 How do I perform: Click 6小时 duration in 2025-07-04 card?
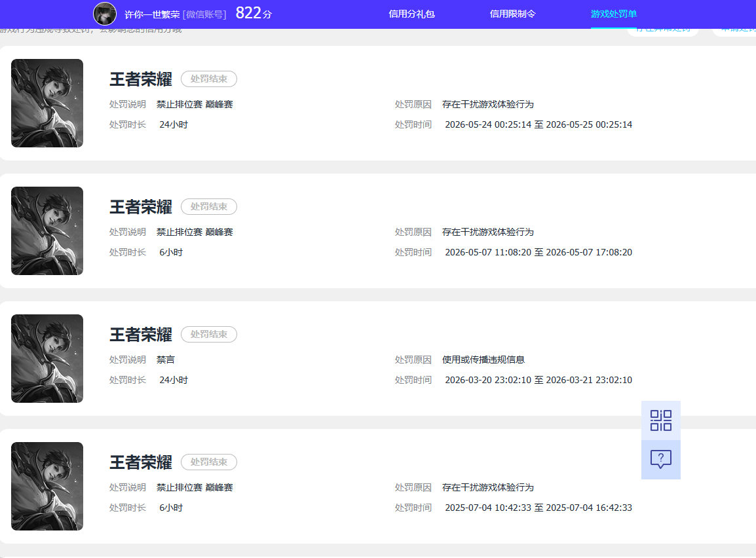[x=171, y=508]
